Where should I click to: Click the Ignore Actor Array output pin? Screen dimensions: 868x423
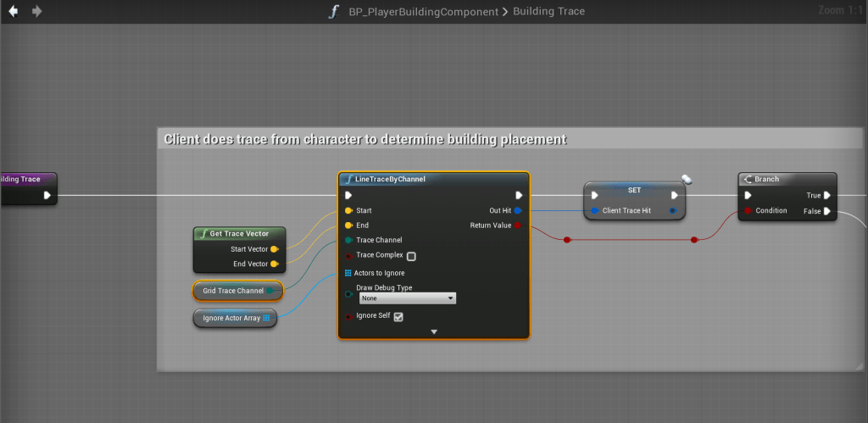[266, 319]
